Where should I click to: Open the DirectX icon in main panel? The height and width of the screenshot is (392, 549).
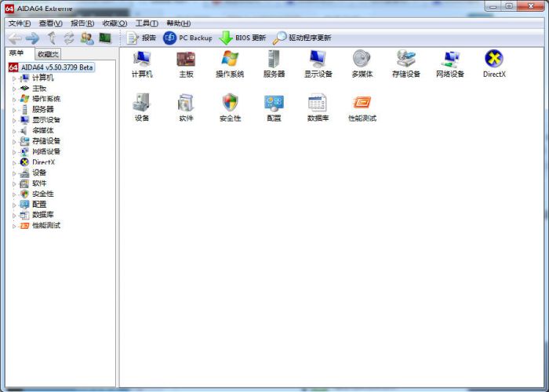(x=494, y=64)
